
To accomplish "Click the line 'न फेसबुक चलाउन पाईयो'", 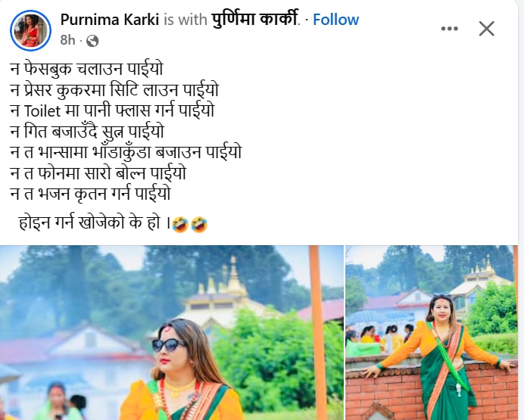I will (x=86, y=69).
